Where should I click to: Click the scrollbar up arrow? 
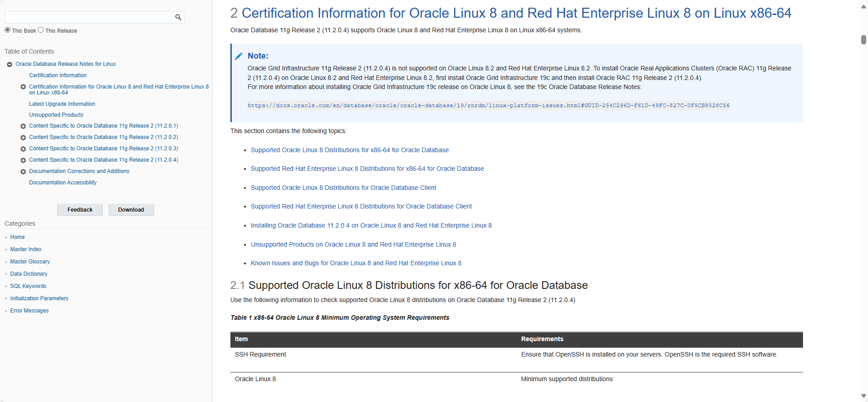click(x=863, y=6)
